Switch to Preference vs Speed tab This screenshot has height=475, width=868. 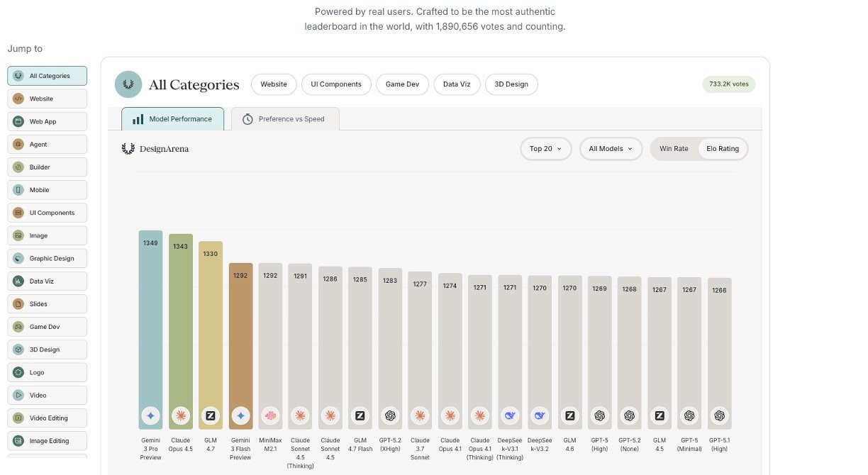285,119
